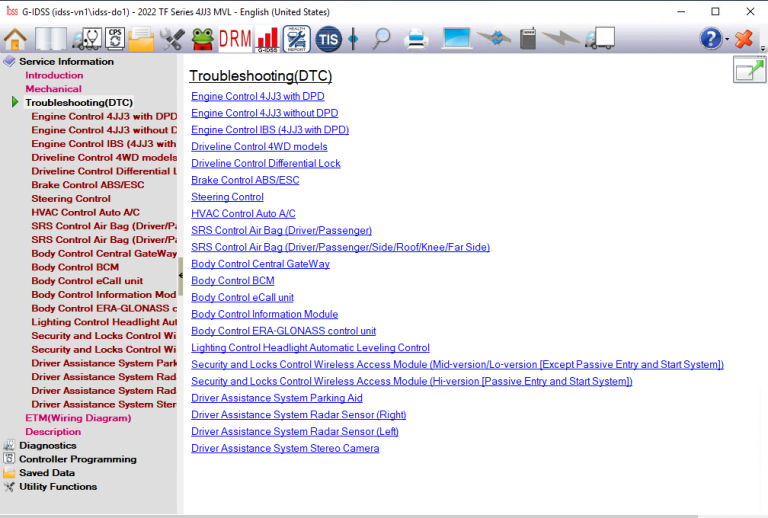Open Engine Control IBS (4JJ3 with DPD) link
Image resolution: width=768 pixels, height=518 pixels.
click(270, 130)
